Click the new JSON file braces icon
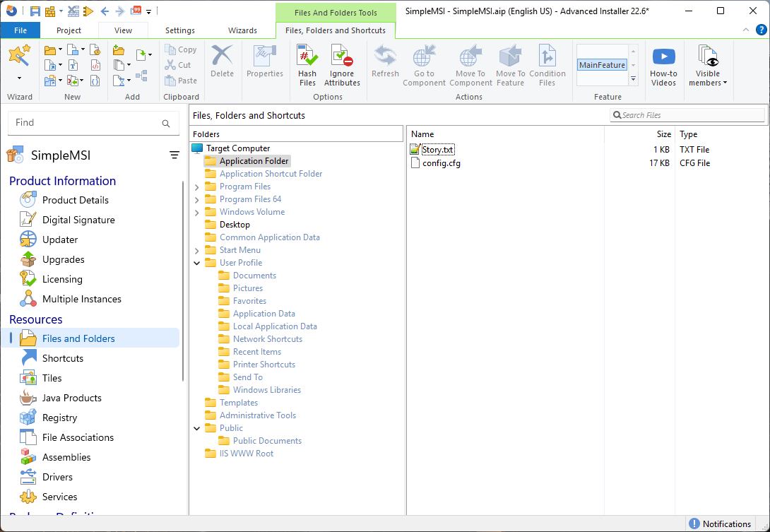 96,80
